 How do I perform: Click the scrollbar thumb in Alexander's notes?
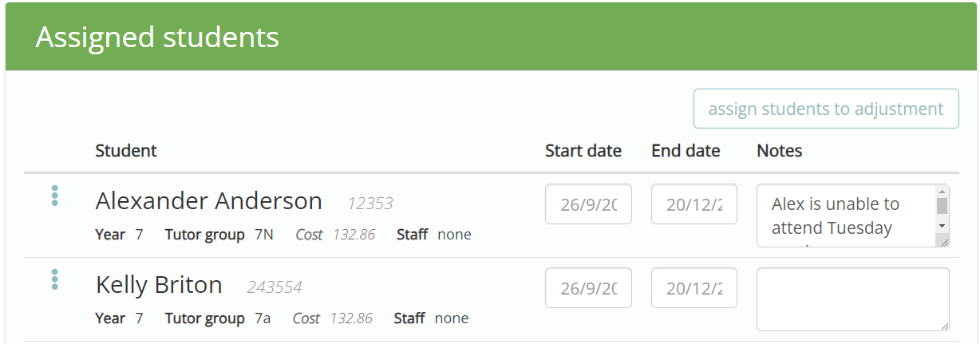(942, 206)
